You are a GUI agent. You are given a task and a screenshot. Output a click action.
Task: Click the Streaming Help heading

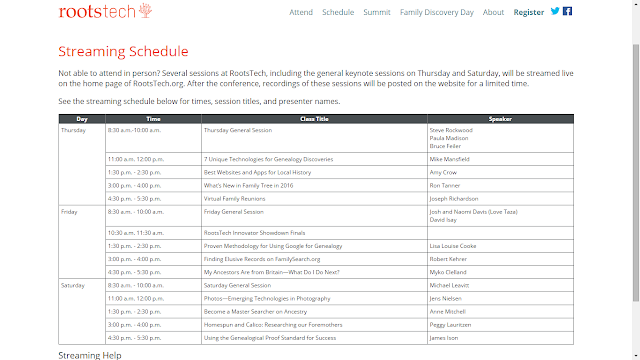[x=90, y=355]
